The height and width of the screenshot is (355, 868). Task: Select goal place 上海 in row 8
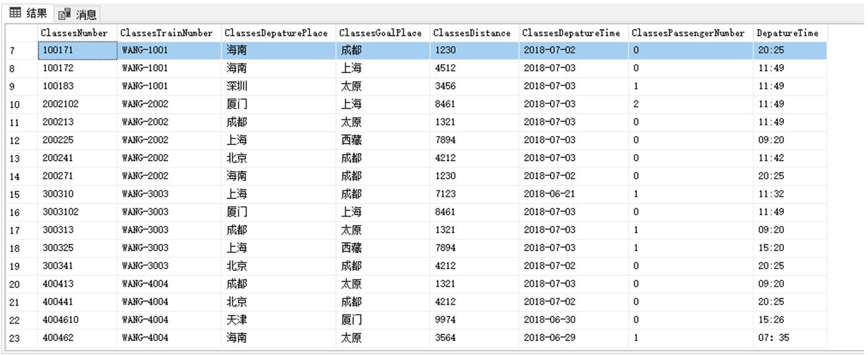click(x=383, y=68)
